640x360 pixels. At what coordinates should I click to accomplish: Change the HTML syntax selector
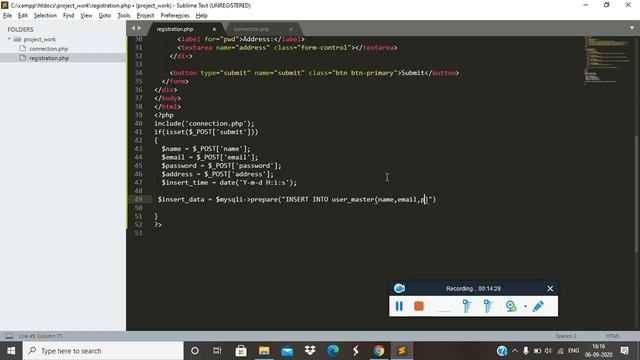coord(613,336)
